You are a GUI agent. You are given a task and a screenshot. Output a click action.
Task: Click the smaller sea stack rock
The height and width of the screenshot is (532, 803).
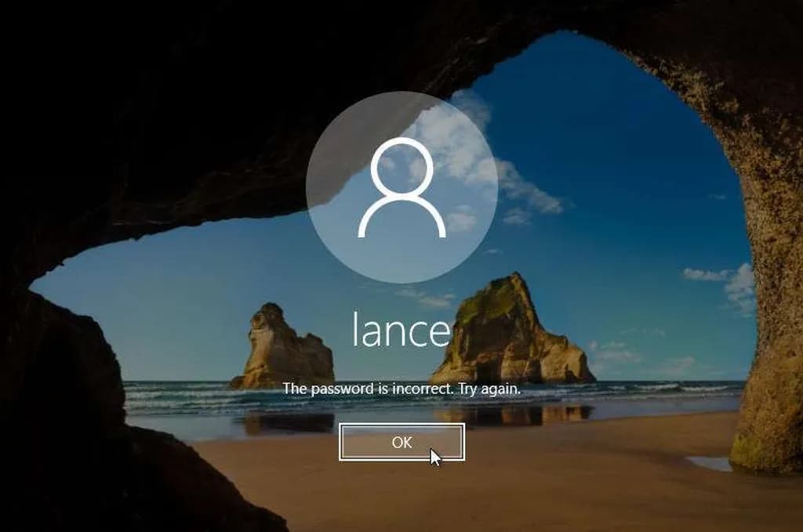[282, 349]
